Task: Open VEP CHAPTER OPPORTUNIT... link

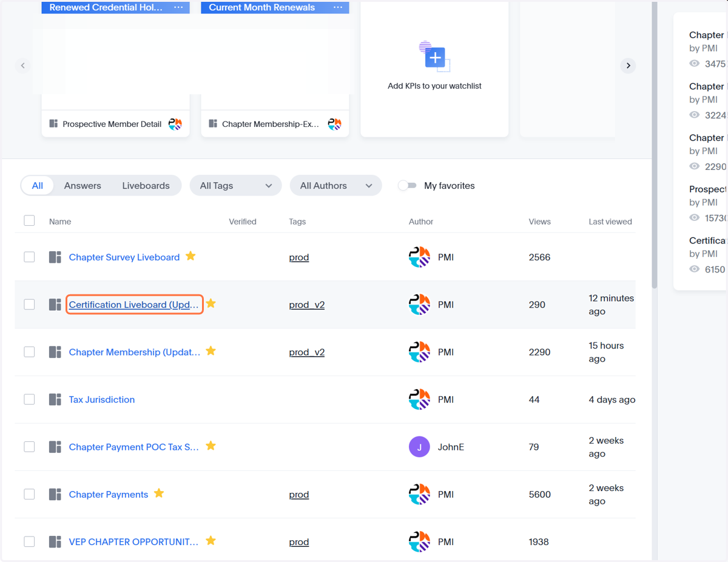Action: coord(134,542)
